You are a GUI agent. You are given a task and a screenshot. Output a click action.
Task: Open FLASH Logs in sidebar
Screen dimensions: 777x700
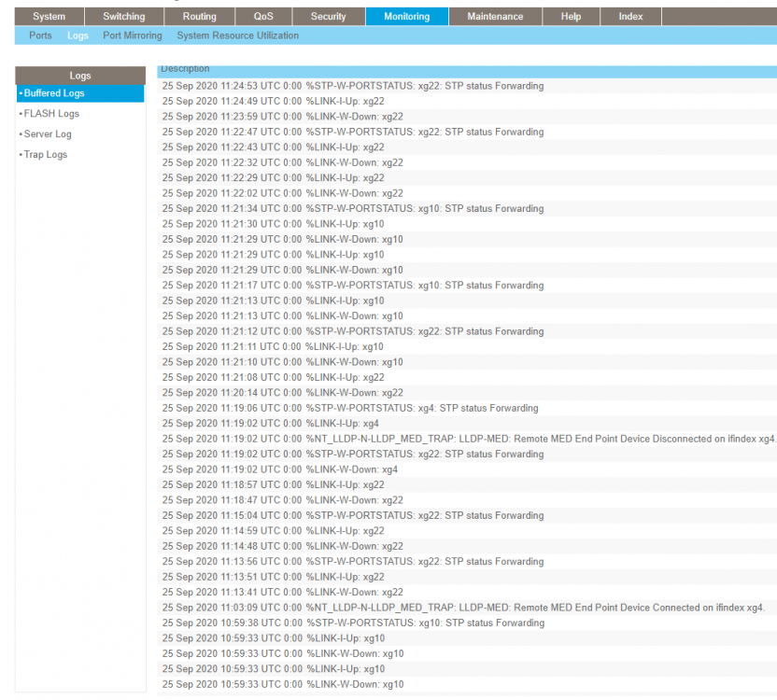coord(51,114)
